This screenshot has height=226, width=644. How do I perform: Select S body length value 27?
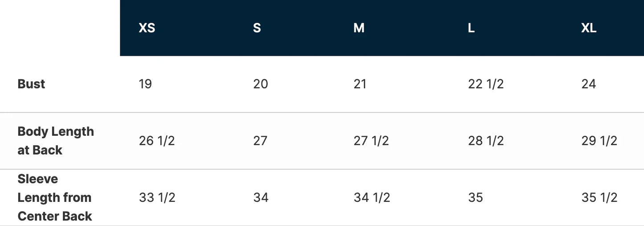tap(260, 141)
